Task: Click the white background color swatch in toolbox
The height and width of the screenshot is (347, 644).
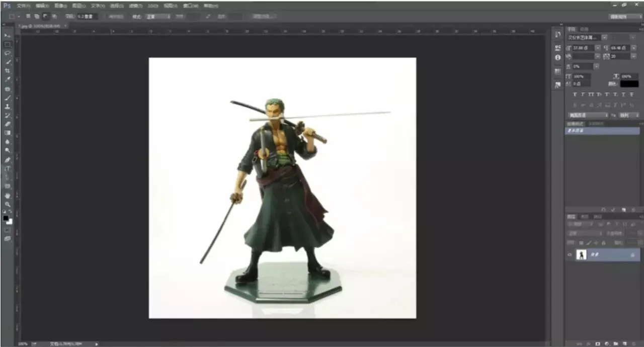Action: 10,222
